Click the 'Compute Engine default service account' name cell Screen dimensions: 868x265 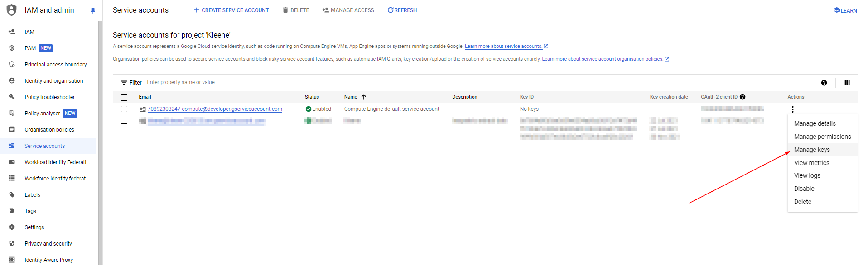tap(391, 109)
